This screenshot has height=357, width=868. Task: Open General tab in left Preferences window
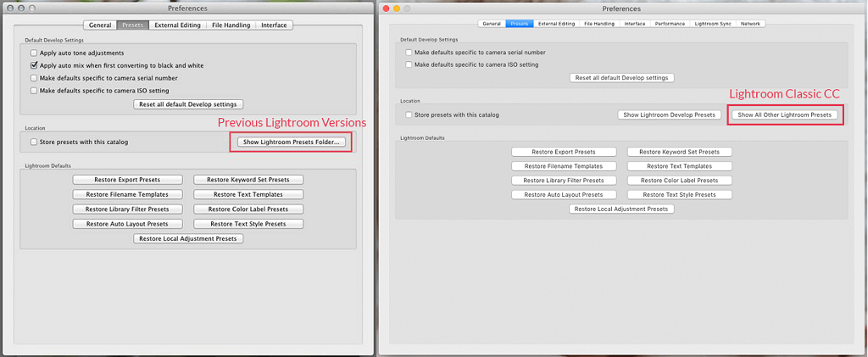pyautogui.click(x=100, y=25)
